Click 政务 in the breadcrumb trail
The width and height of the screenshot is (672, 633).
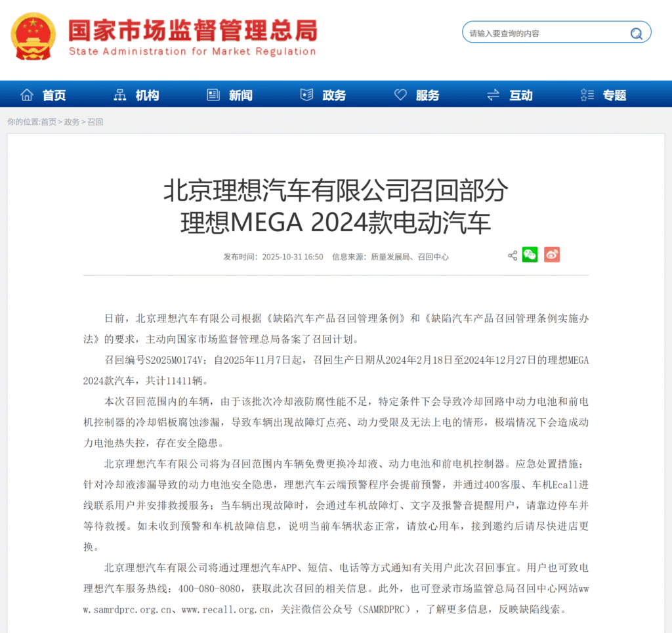tap(71, 122)
